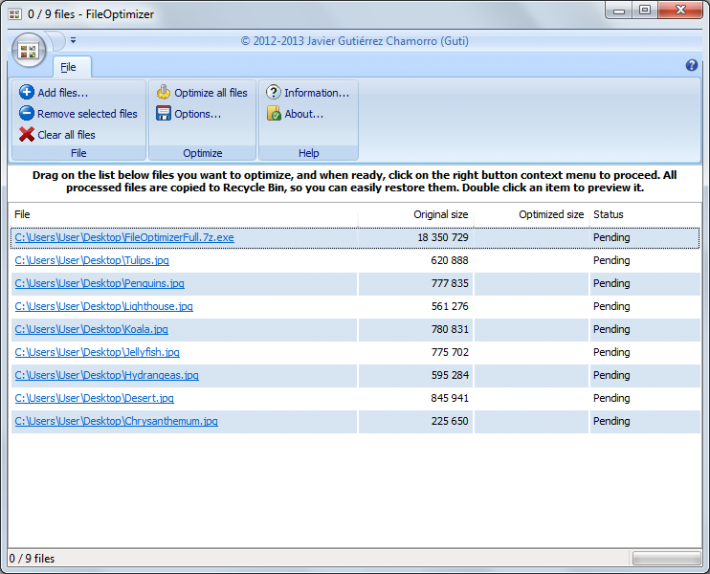Click the About icon
Viewport: 710px width, 574px height.
tap(273, 113)
